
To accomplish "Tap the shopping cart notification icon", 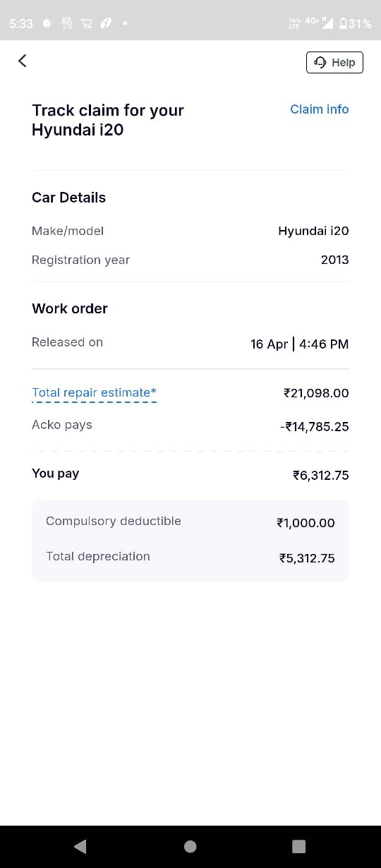I will click(x=86, y=23).
